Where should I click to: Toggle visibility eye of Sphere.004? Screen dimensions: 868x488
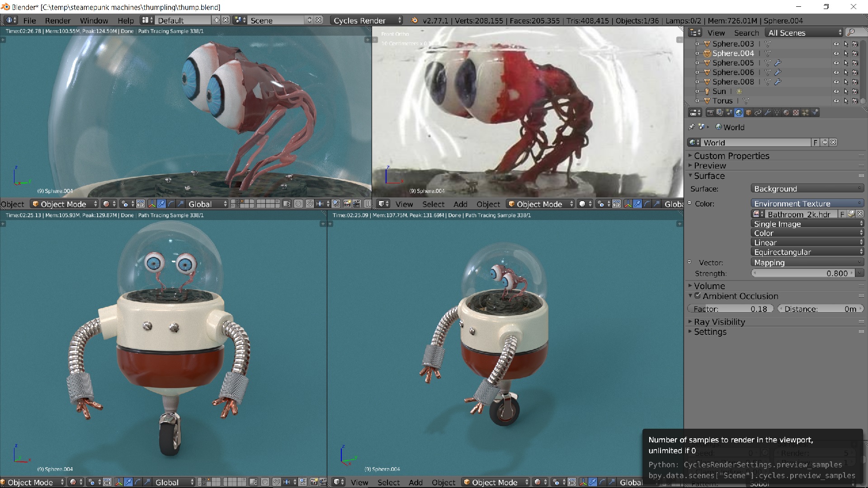[836, 53]
